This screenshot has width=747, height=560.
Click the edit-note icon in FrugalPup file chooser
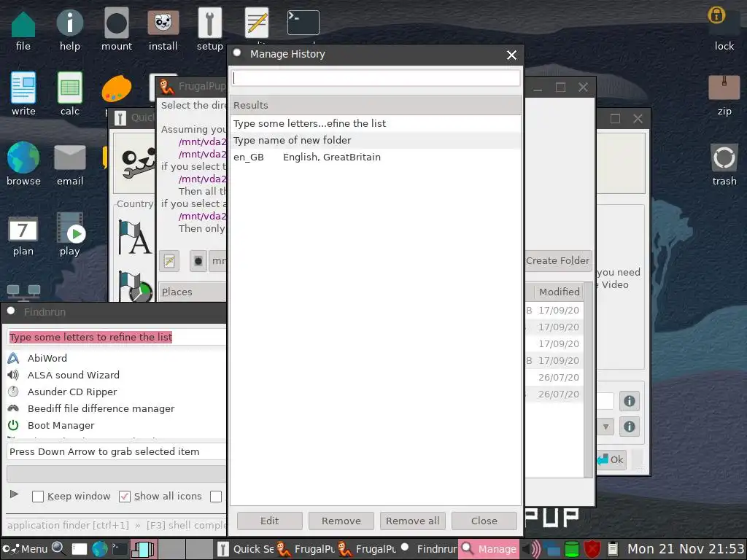169,261
